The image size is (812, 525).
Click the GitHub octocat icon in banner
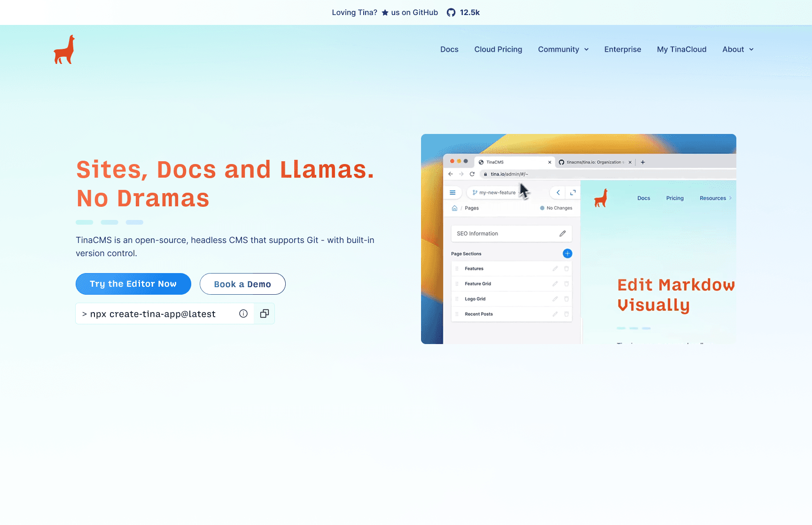(x=451, y=13)
